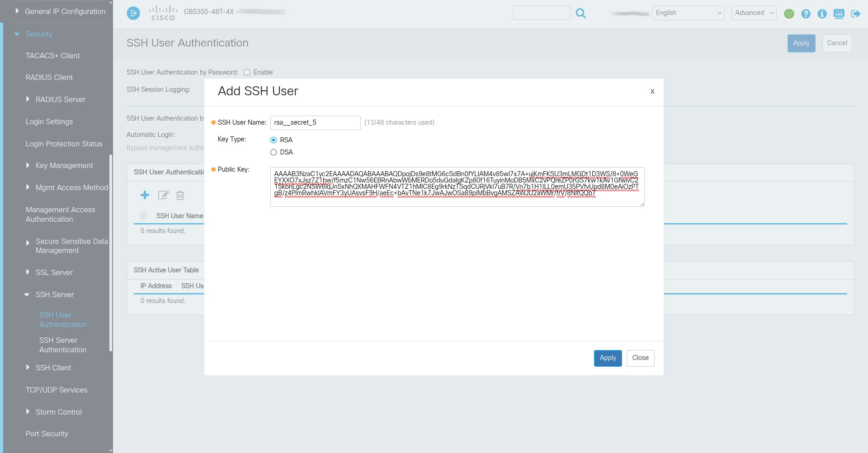The width and height of the screenshot is (868, 453).
Task: Click the logout icon in header
Action: [855, 14]
